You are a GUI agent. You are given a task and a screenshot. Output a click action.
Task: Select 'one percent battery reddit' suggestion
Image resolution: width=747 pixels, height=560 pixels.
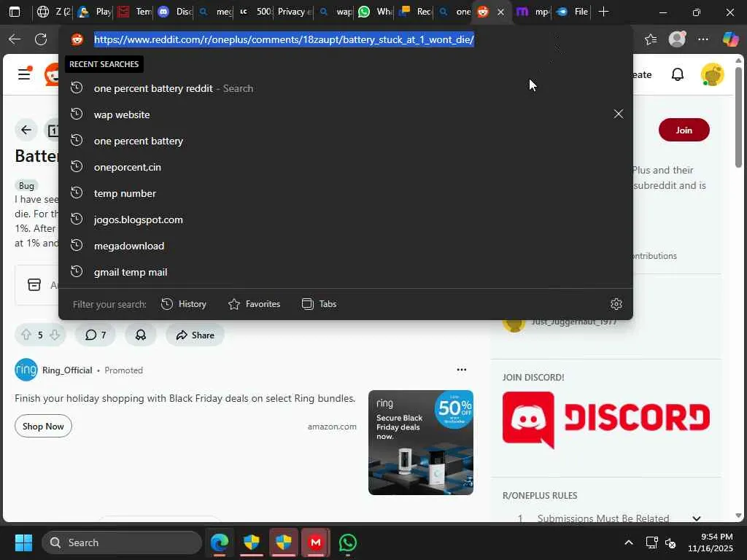pyautogui.click(x=345, y=88)
